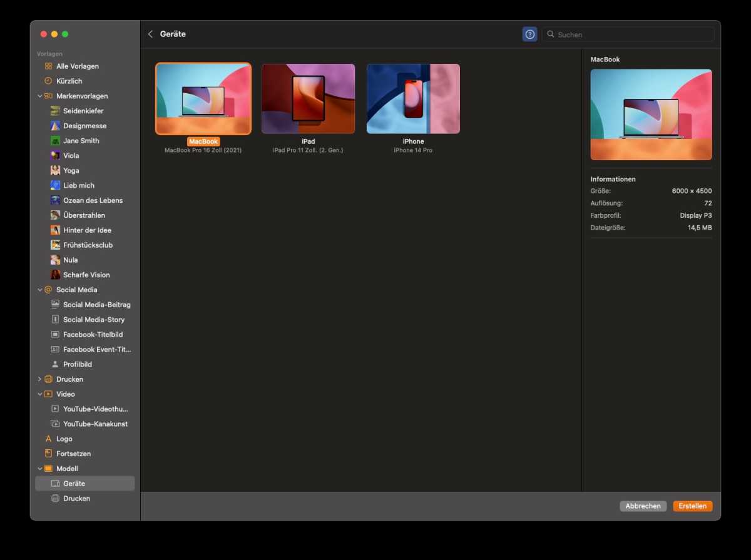Open the Logo templates
The image size is (751, 560).
point(64,439)
